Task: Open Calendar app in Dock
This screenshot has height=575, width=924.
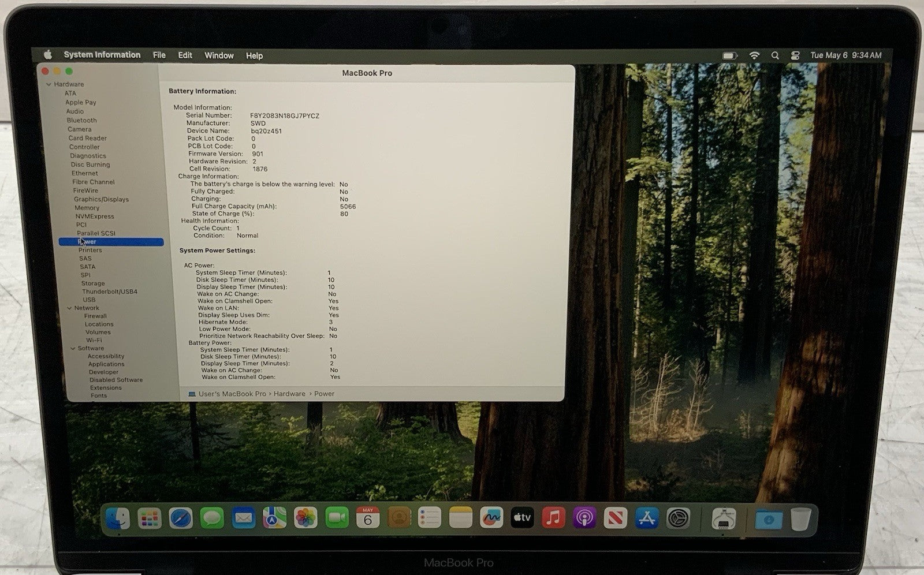Action: 368,518
